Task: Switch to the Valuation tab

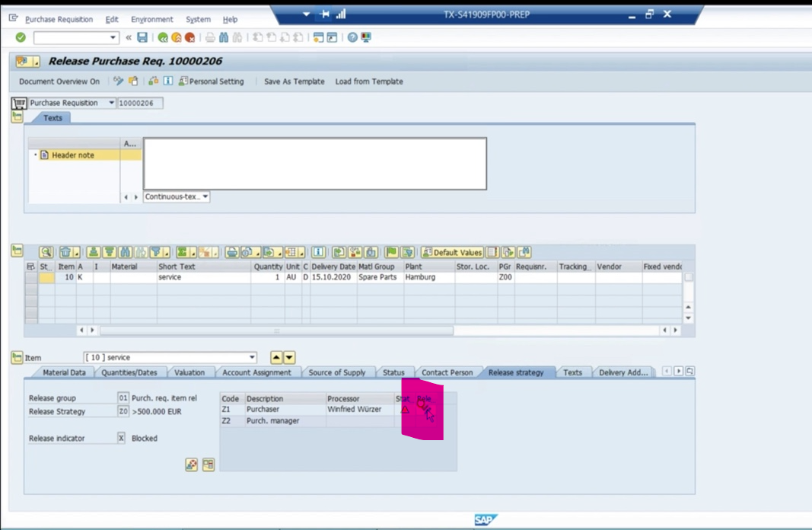Action: pos(189,372)
